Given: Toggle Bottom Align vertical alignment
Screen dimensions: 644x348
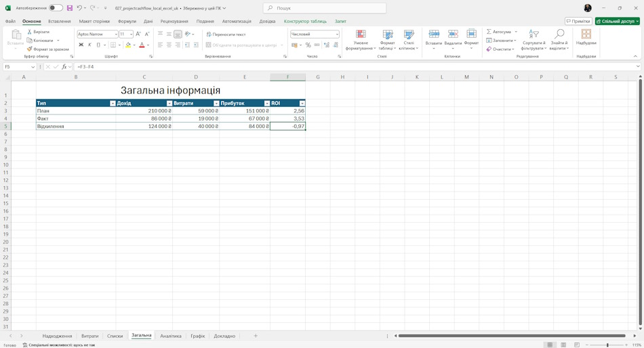Looking at the screenshot, I should pyautogui.click(x=178, y=34).
